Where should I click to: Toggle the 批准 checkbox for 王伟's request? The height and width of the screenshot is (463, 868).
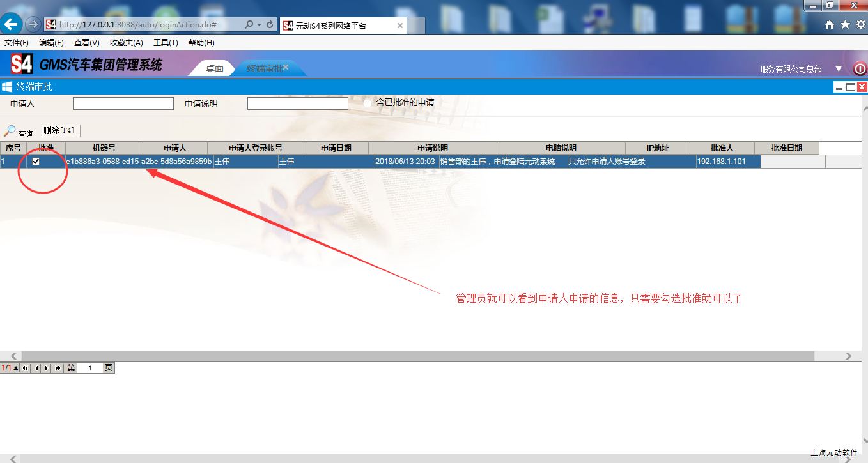point(36,162)
